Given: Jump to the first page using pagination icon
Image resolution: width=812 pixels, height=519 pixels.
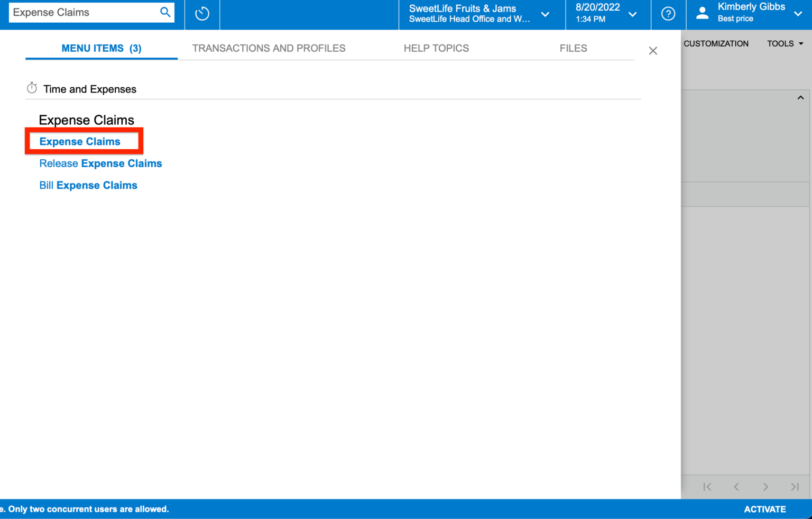Looking at the screenshot, I should pyautogui.click(x=707, y=487).
